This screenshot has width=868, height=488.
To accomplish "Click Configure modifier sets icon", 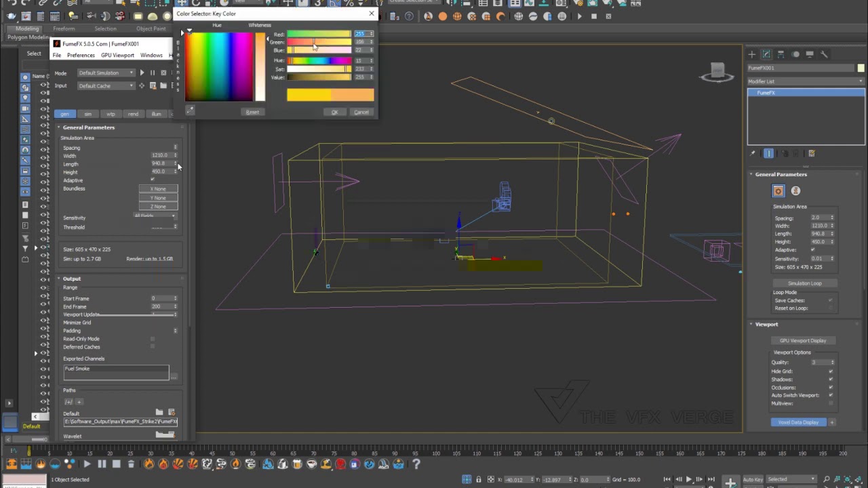I will [812, 154].
